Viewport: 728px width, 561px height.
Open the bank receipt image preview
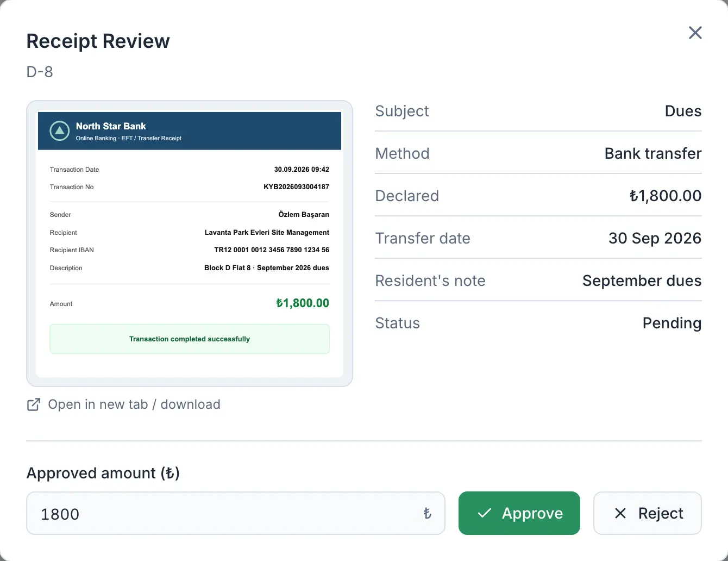pyautogui.click(x=190, y=244)
